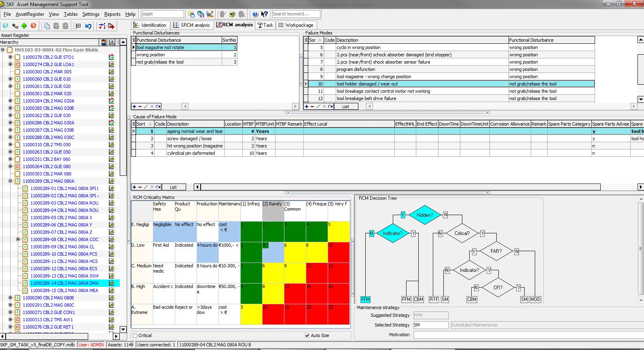Refresh the Functional Disturbances list
The image size is (644, 350).
click(158, 107)
